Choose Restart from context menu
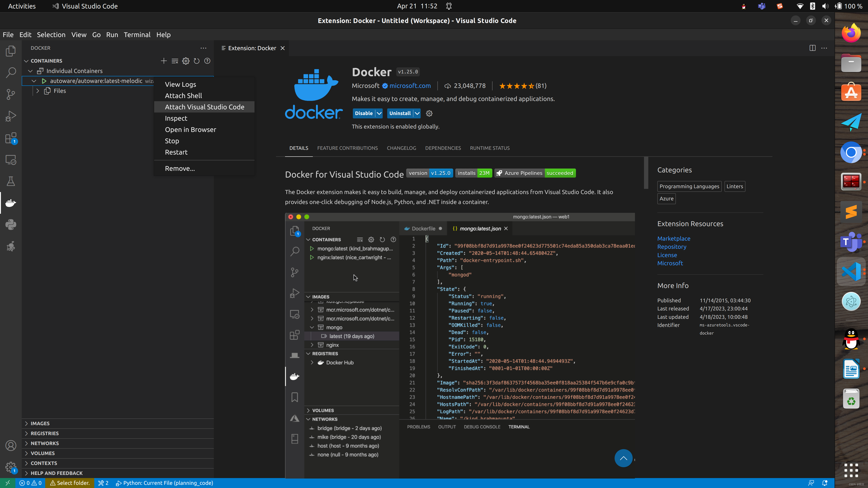The image size is (868, 488). click(x=204, y=152)
